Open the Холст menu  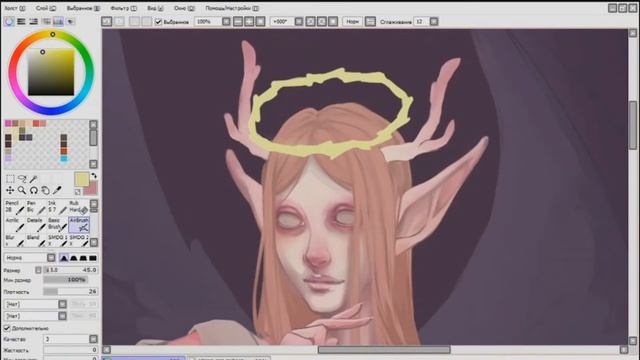pyautogui.click(x=15, y=8)
